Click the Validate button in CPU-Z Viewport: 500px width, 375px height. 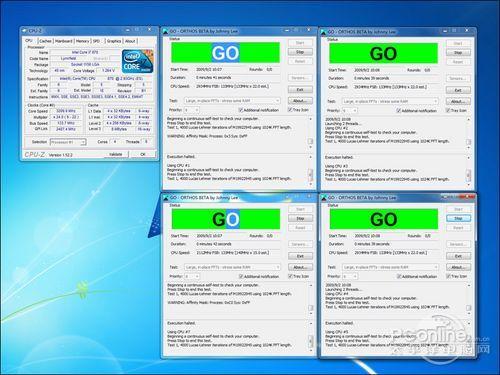(x=115, y=154)
